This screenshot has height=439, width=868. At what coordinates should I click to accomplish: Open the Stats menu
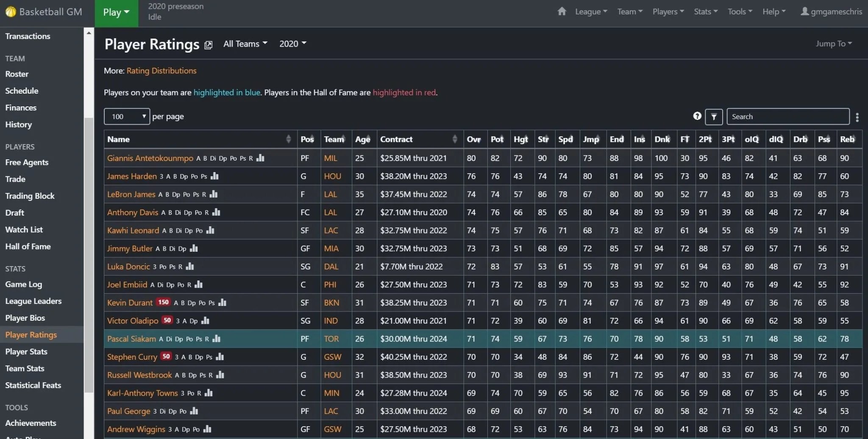click(705, 11)
